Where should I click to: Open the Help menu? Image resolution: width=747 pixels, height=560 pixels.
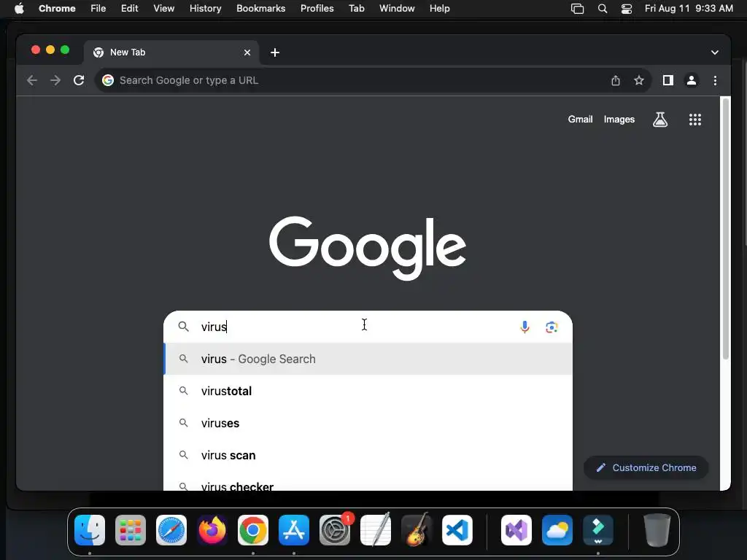tap(439, 9)
